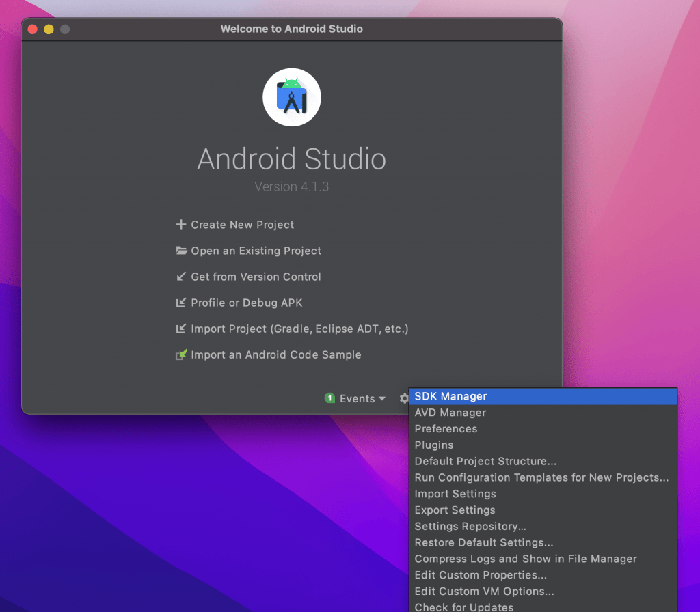Image resolution: width=700 pixels, height=612 pixels.
Task: Select Default Project Structure menu item
Action: coord(485,461)
